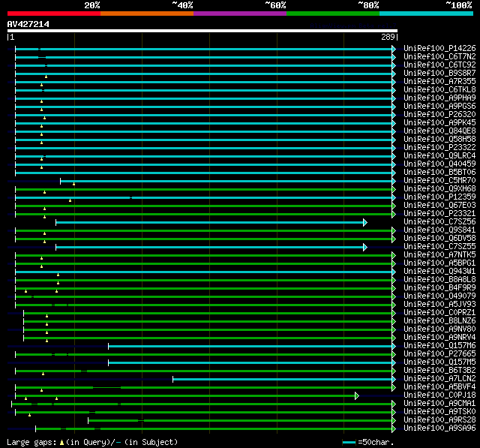Image resolution: width=480 pixels, height=448 pixels.
Task: Click the cyan =50char. scale bar
Action: [349, 443]
